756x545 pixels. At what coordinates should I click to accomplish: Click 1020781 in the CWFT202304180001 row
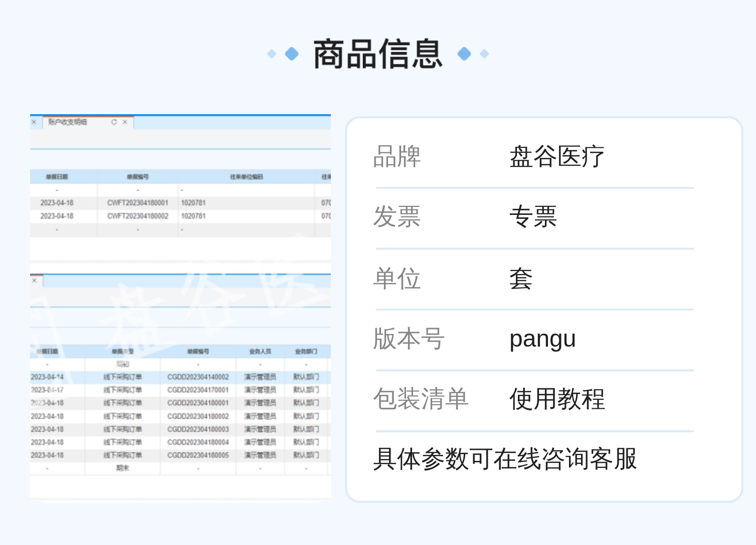(194, 203)
